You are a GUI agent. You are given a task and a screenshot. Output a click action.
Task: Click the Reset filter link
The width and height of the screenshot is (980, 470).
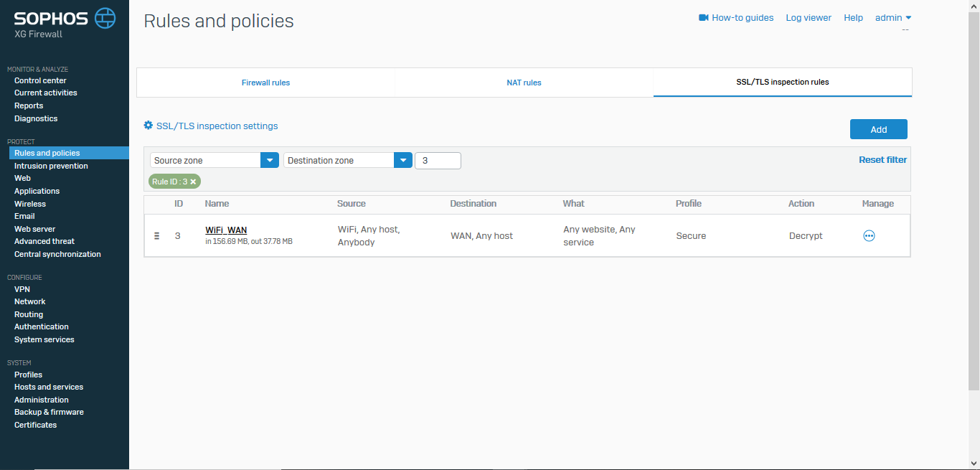(882, 160)
